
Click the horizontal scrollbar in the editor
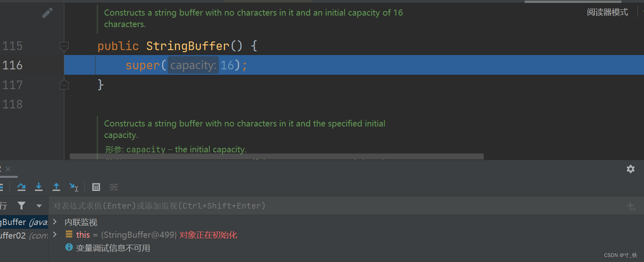coord(277,156)
